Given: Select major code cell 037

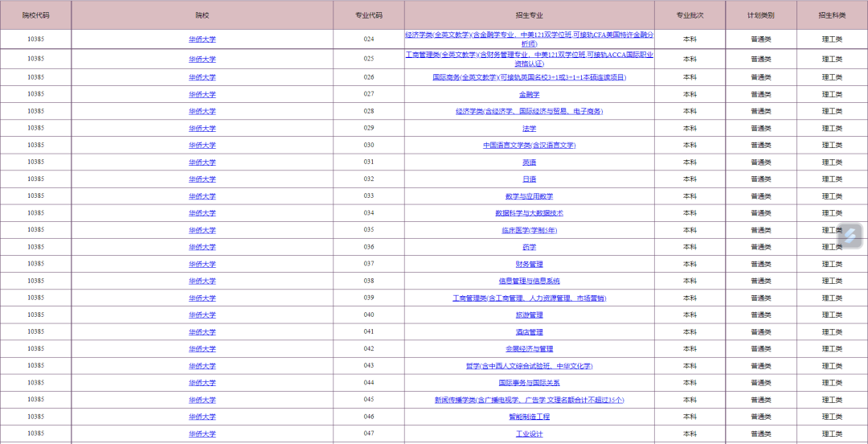Looking at the screenshot, I should [369, 263].
